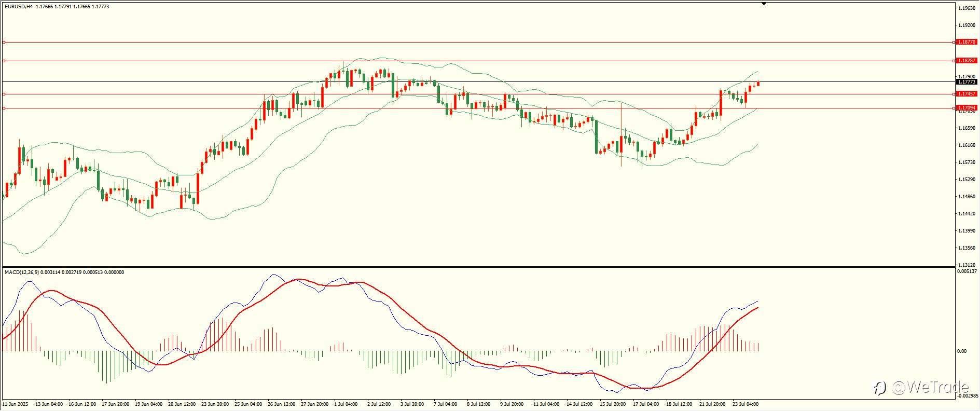Click the 11 Jul 04:00 time label
Screen dimensions: 980x411
pyautogui.click(x=547, y=404)
